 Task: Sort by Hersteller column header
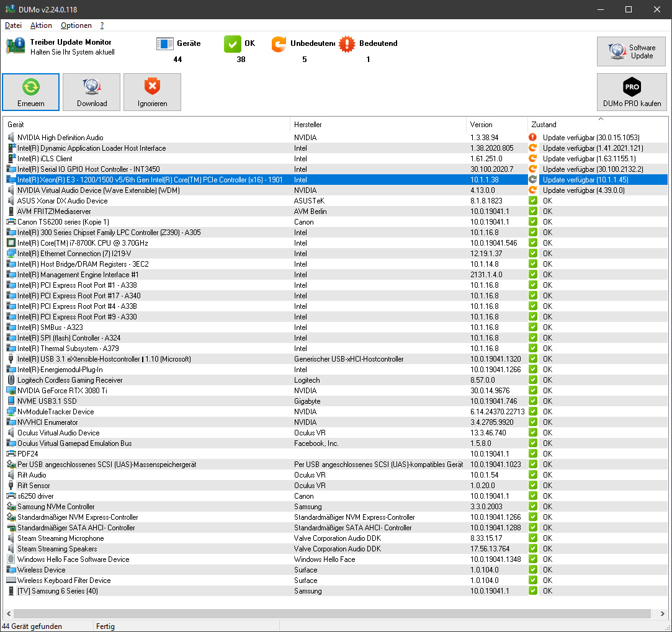pos(378,124)
